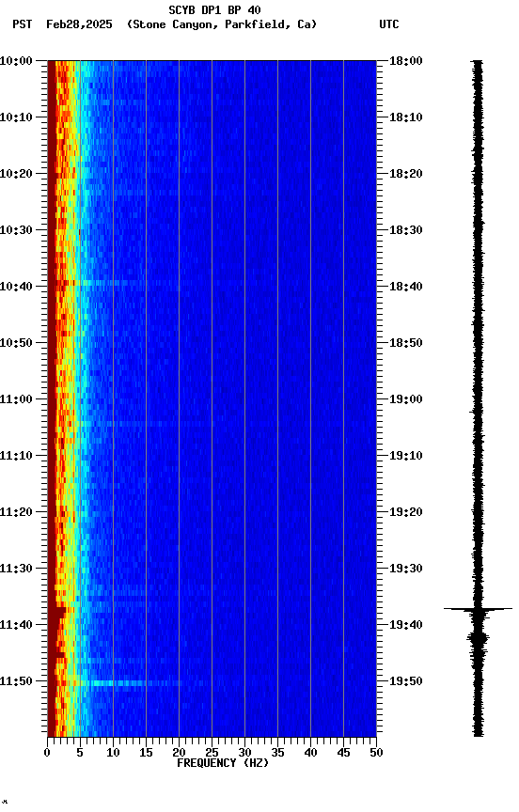The height and width of the screenshot is (812, 519).
Task: Click the PST time label "10:00"
Action: click(16, 61)
